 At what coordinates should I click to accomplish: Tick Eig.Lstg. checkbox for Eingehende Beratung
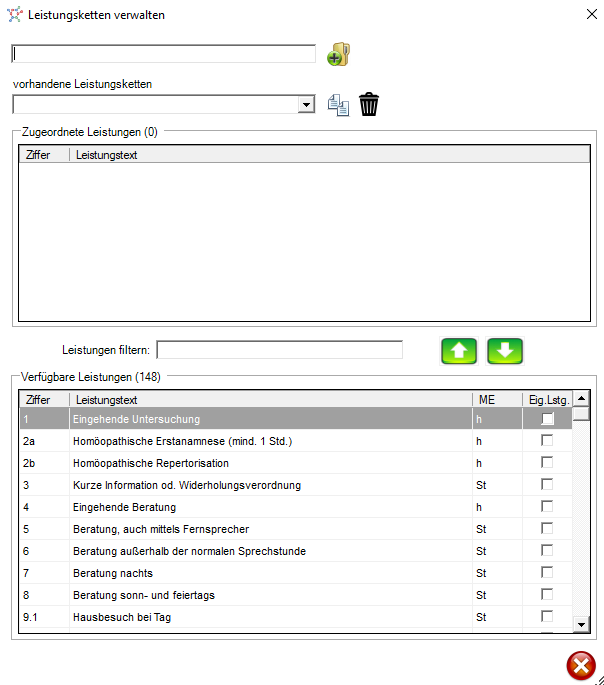547,506
